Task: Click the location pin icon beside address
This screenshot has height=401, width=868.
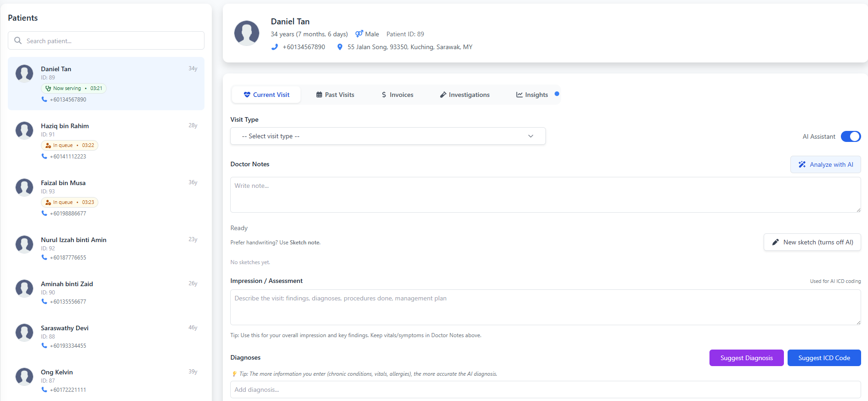Action: [340, 47]
